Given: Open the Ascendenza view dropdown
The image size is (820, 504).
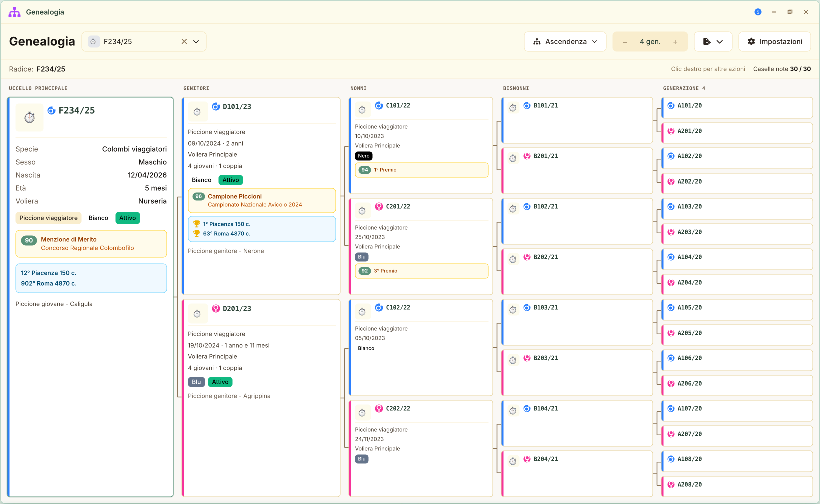Looking at the screenshot, I should click(565, 41).
